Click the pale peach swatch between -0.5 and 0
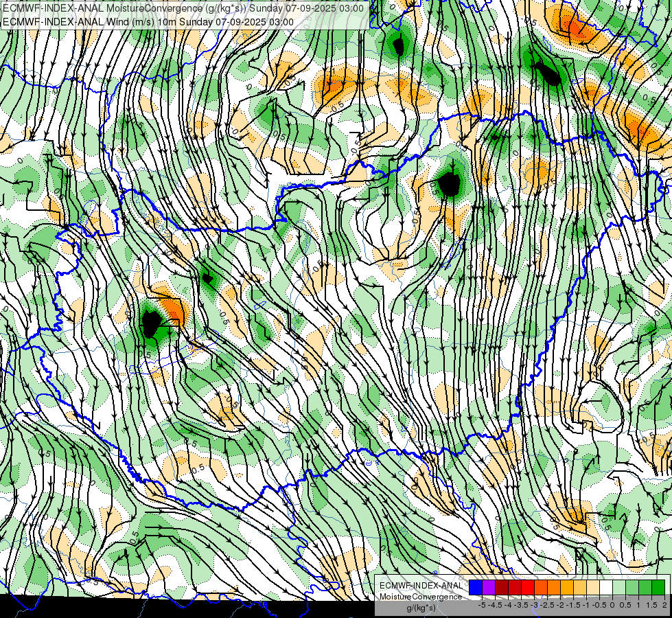 click(x=593, y=587)
